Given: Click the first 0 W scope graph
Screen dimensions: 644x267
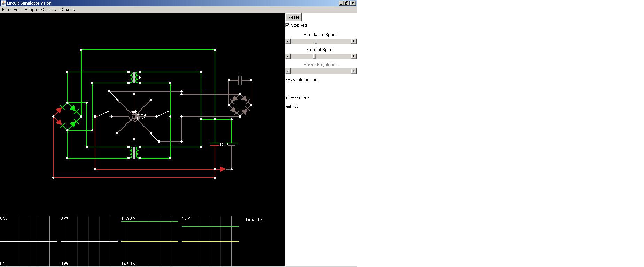Looking at the screenshot, I should (x=29, y=241).
